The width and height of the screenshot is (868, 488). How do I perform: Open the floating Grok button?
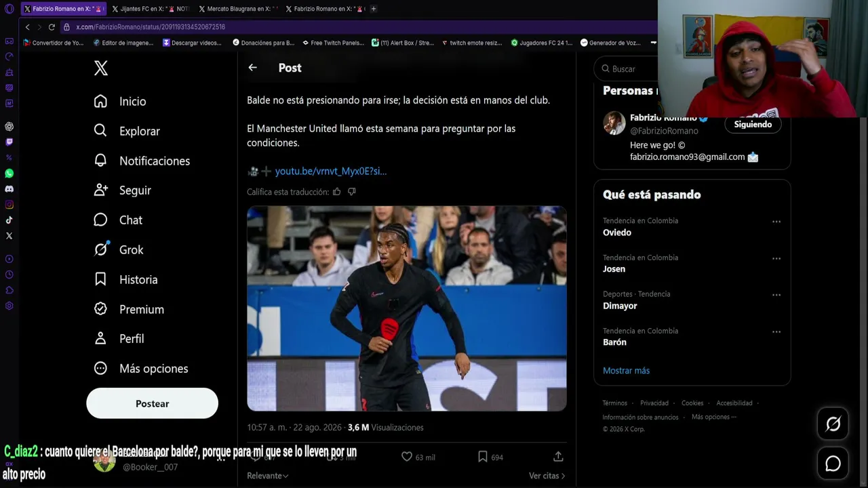pos(833,424)
